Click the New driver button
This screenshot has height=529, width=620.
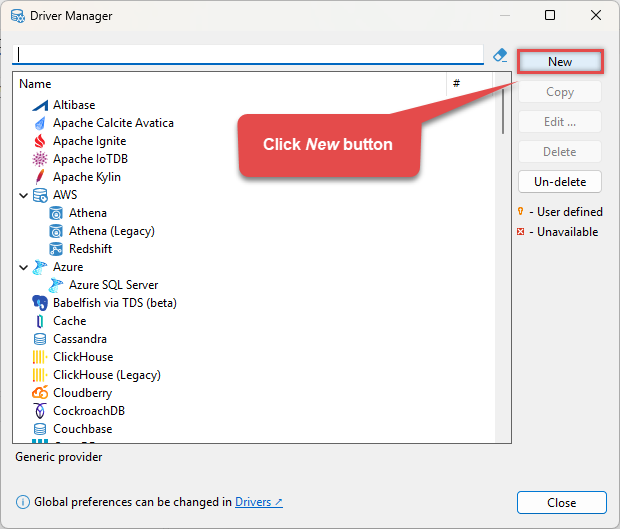point(560,62)
